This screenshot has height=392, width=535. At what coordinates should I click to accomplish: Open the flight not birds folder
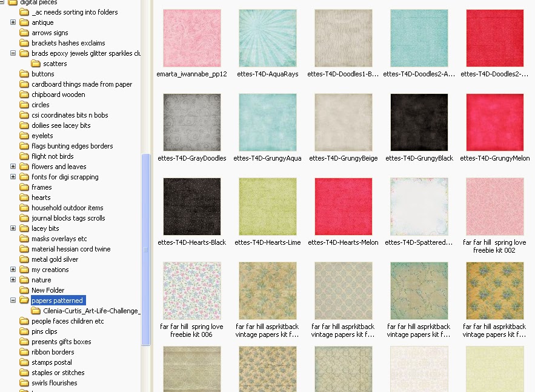pyautogui.click(x=53, y=156)
